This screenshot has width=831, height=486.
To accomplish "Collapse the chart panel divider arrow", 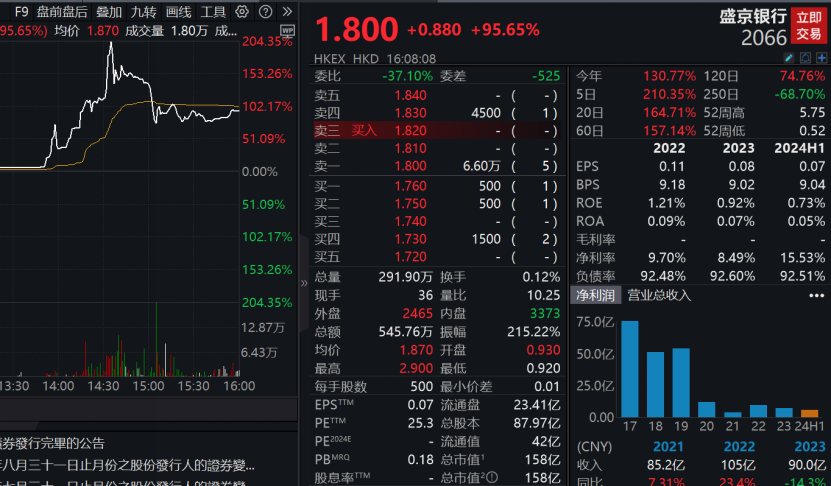I will pyautogui.click(x=304, y=283).
